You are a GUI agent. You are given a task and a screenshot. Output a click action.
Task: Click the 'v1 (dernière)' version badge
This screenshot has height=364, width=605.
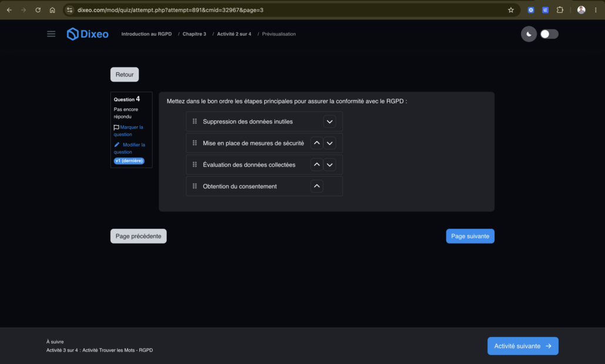pyautogui.click(x=129, y=161)
